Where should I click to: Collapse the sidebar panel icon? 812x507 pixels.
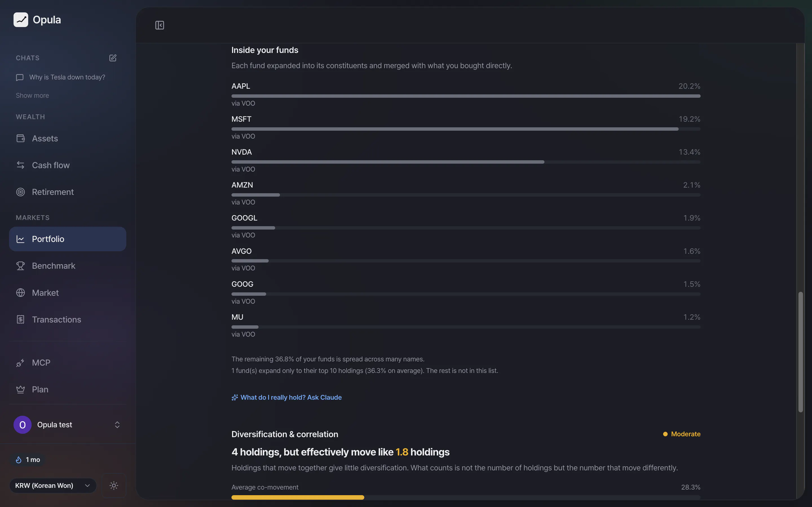pos(159,25)
